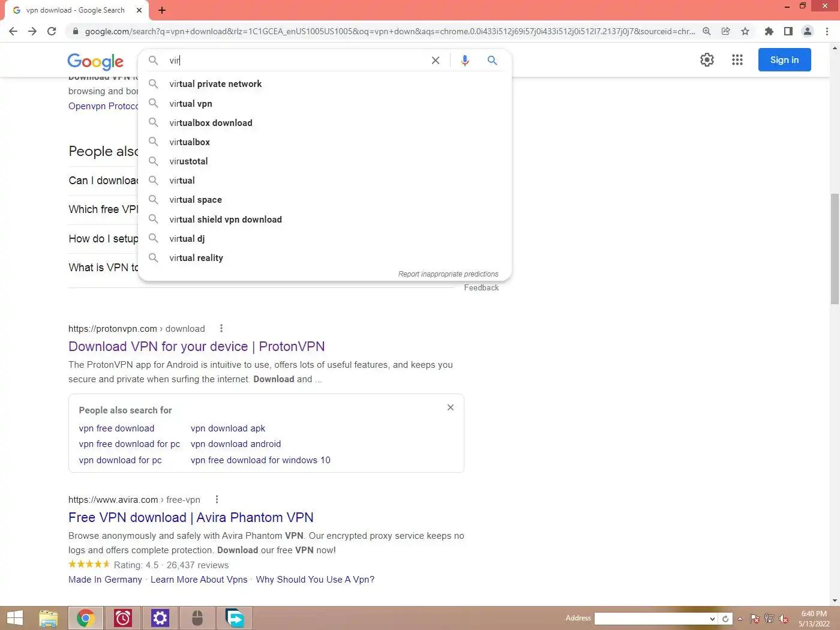This screenshot has width=840, height=630.
Task: Open Chrome from taskbar
Action: point(86,618)
